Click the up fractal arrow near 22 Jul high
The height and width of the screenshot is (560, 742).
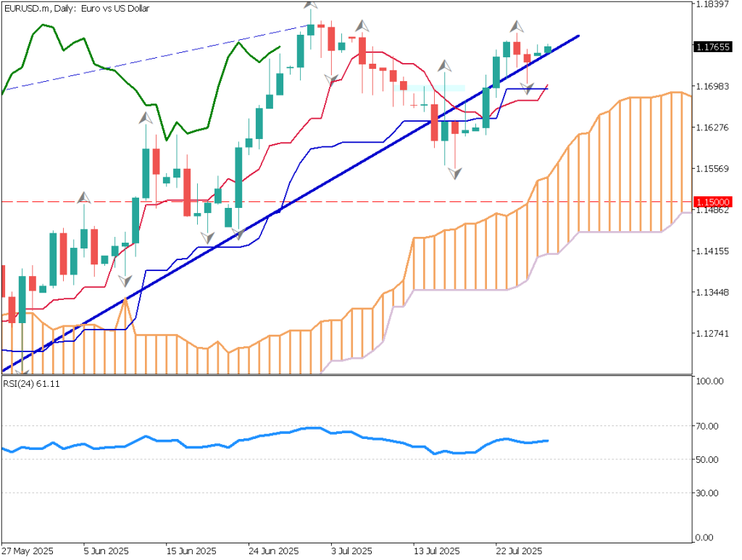tap(517, 27)
